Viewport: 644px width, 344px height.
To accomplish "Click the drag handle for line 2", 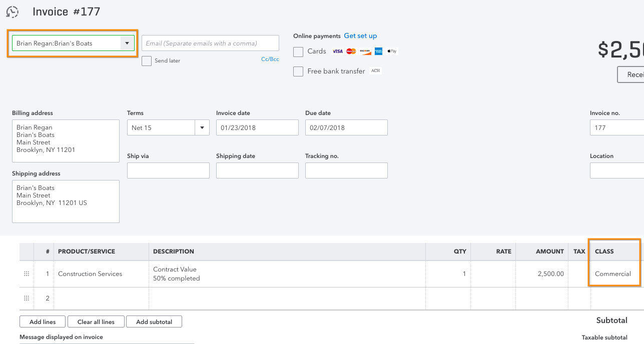I will [27, 298].
